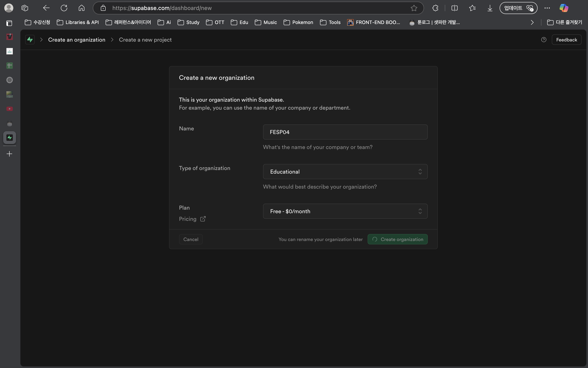588x368 pixels.
Task: Open the Libraries & API bookmarks folder
Action: click(78, 22)
